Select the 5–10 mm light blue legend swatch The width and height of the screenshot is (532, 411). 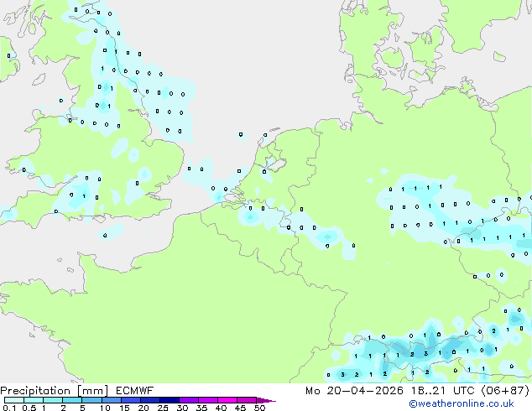pos(91,400)
